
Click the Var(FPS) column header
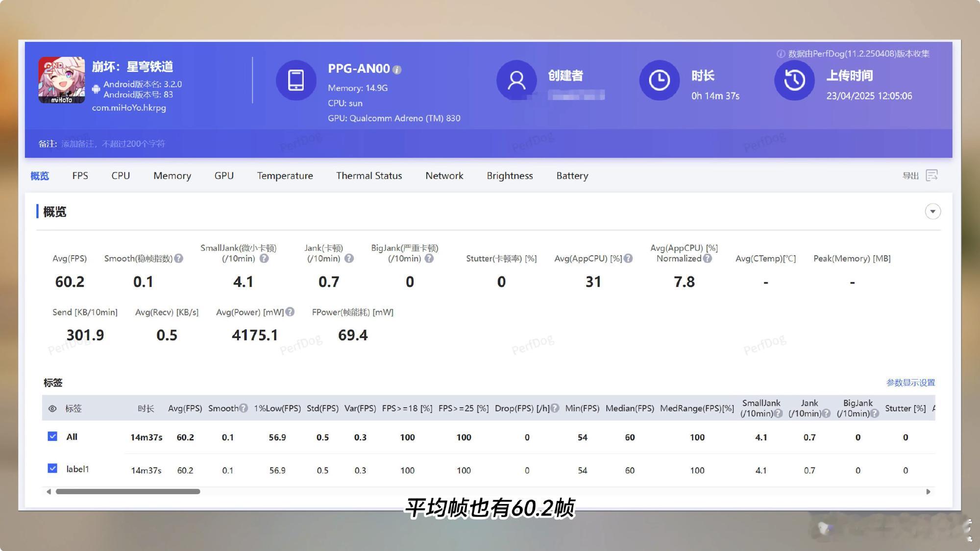click(x=360, y=408)
